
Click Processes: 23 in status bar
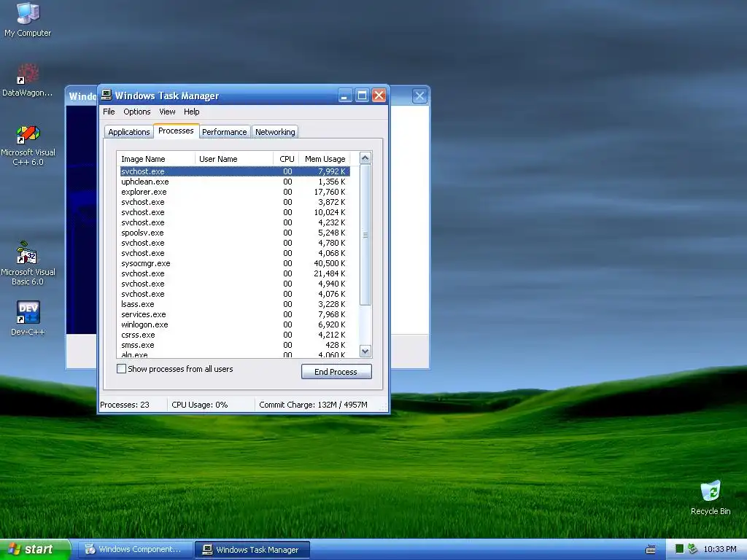point(125,405)
